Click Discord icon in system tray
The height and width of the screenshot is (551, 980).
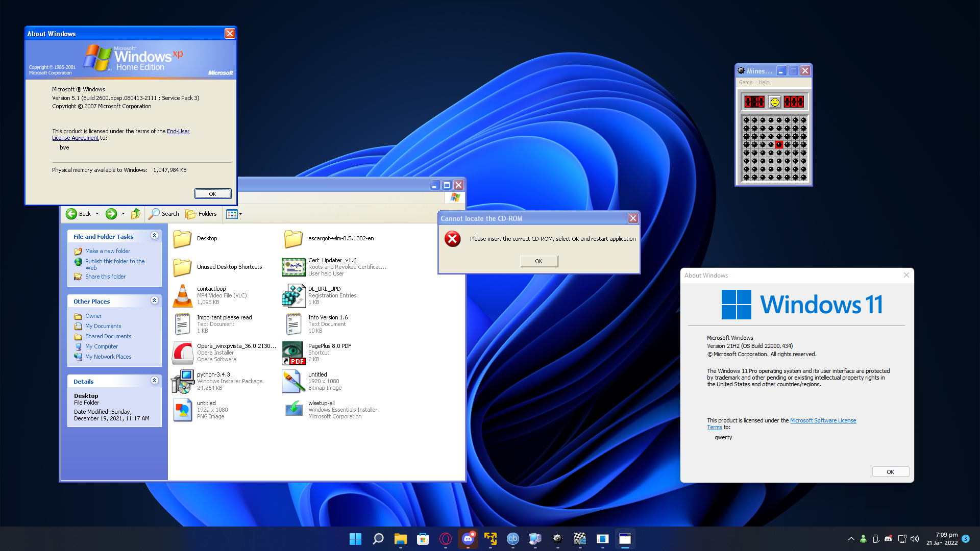tap(888, 539)
